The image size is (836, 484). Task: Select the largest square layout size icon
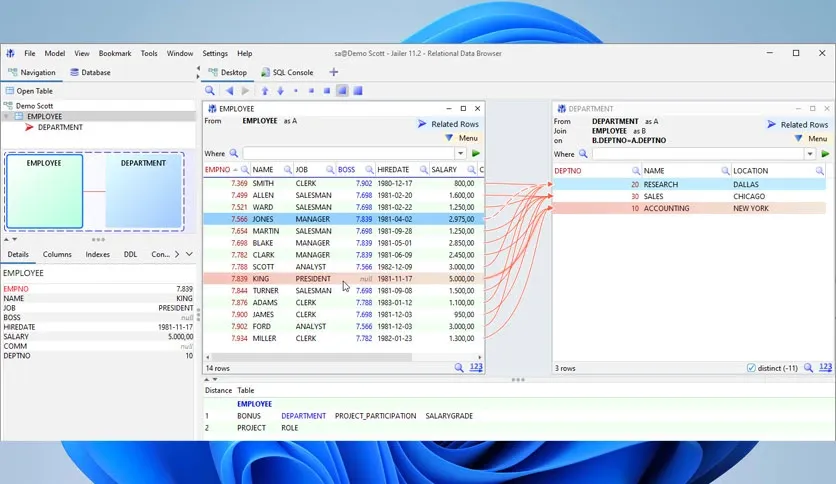[x=358, y=91]
